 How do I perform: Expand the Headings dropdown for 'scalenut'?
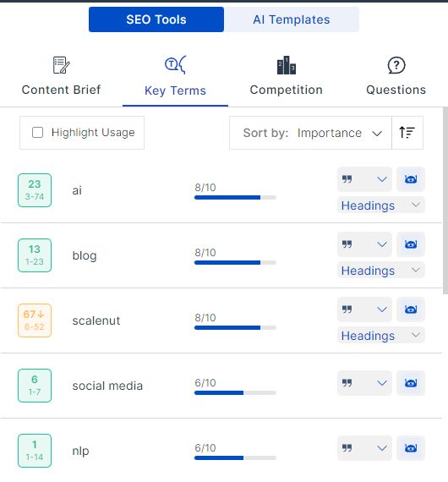click(x=381, y=336)
